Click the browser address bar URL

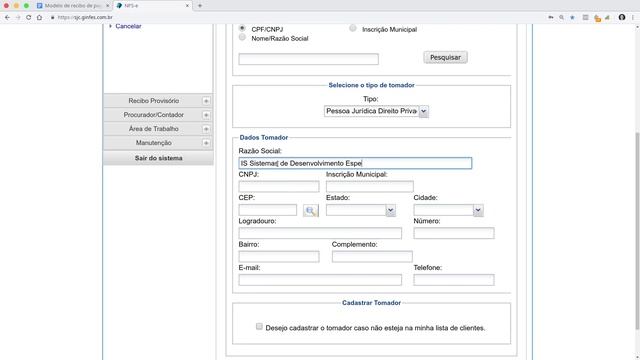[85, 18]
